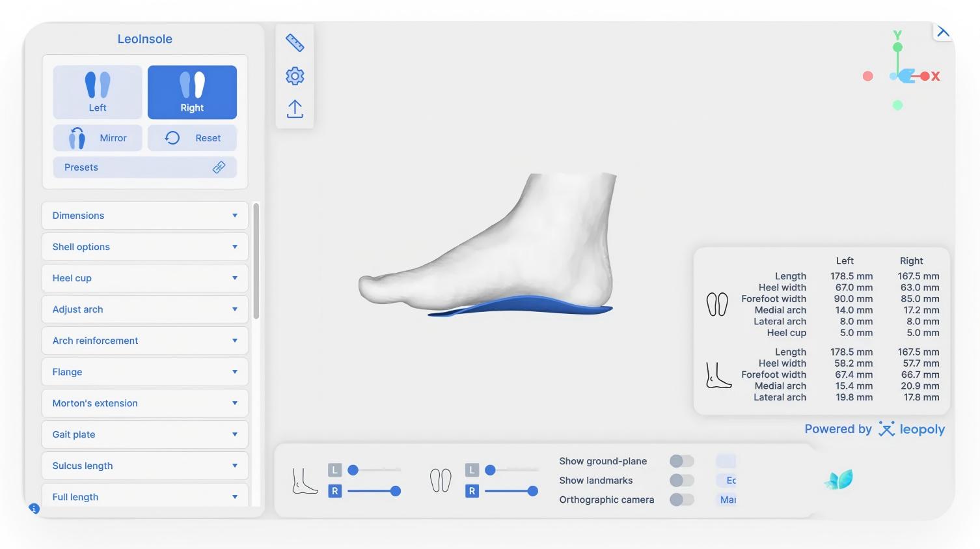Viewport: 980px width, 549px height.
Task: Click the insole Right length value 167.5 mm
Action: 918,276
